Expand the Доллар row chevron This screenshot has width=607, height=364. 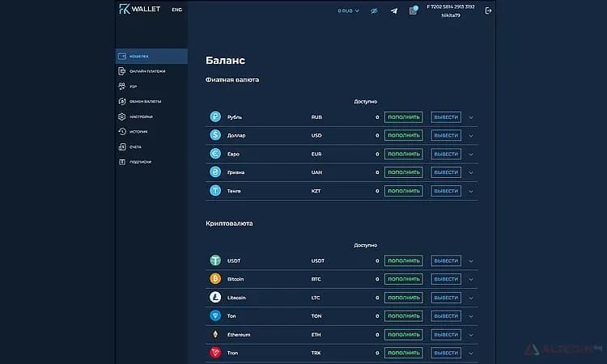471,136
